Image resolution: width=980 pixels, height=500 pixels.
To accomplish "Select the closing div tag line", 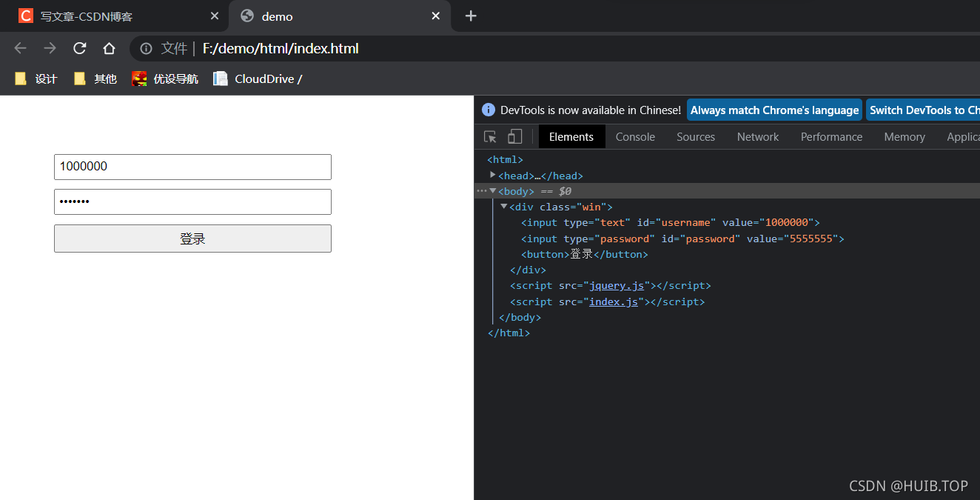I will click(x=528, y=270).
